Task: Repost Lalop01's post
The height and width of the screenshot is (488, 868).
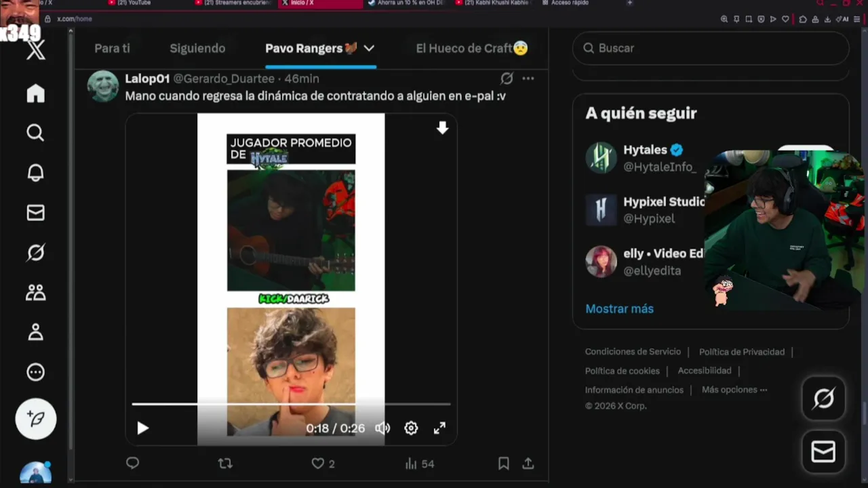Action: 225,464
